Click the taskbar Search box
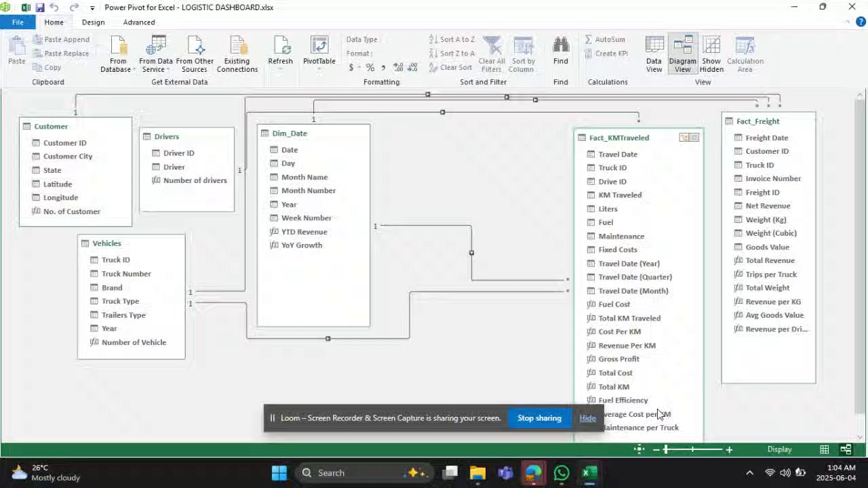The width and height of the screenshot is (868, 488). tap(363, 473)
